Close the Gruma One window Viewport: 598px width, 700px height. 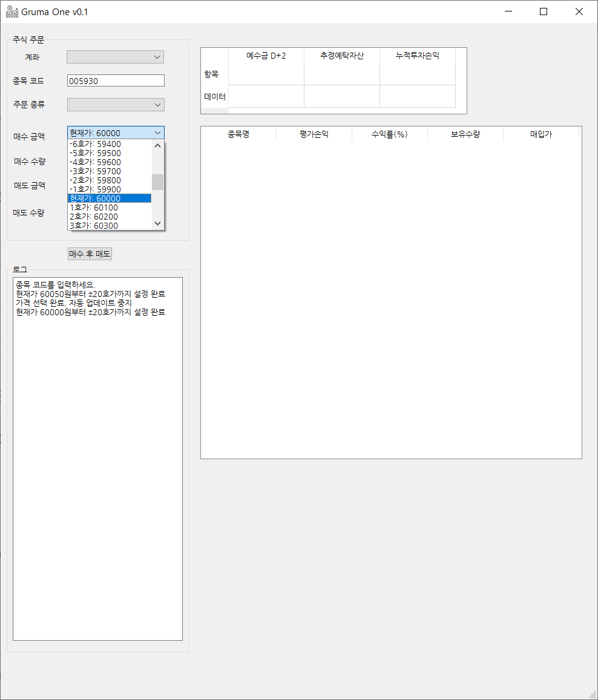(x=579, y=11)
